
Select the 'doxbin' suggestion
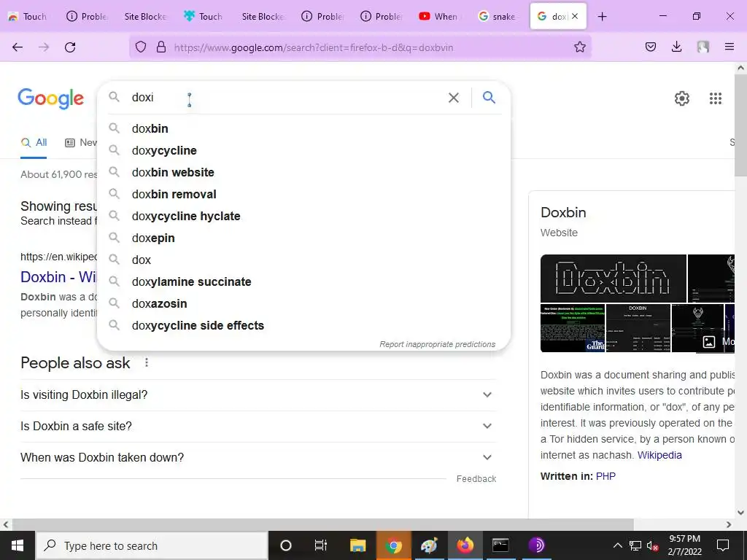click(x=304, y=128)
